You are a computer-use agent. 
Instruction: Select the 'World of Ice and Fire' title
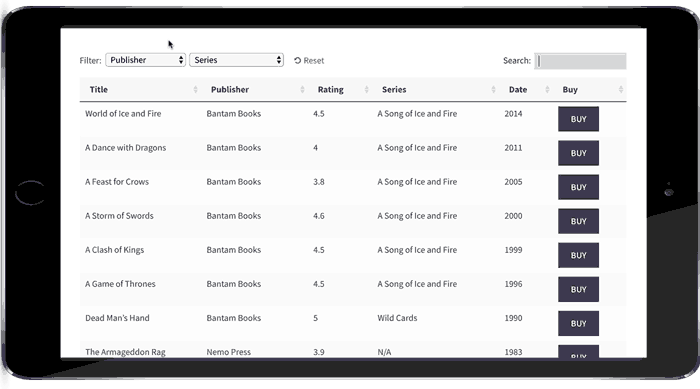[x=123, y=113]
